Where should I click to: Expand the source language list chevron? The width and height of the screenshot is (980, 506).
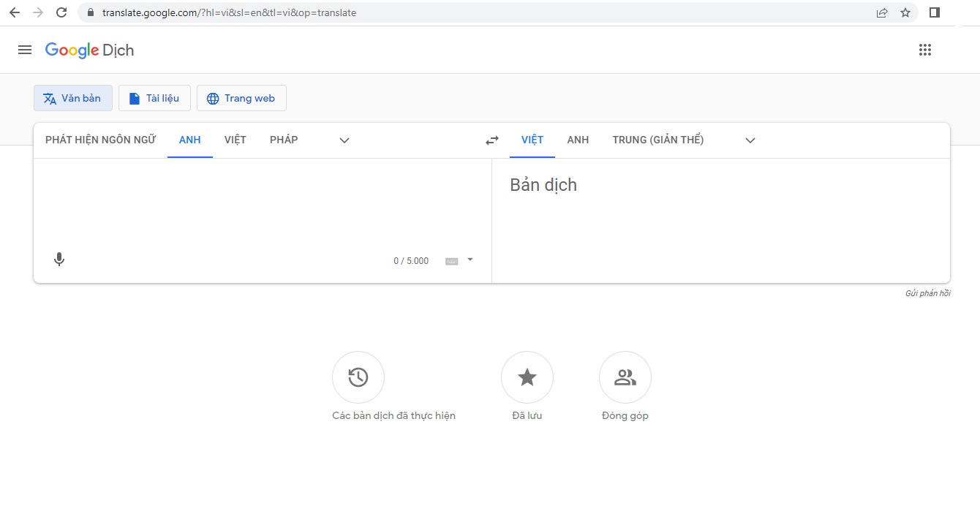click(344, 140)
